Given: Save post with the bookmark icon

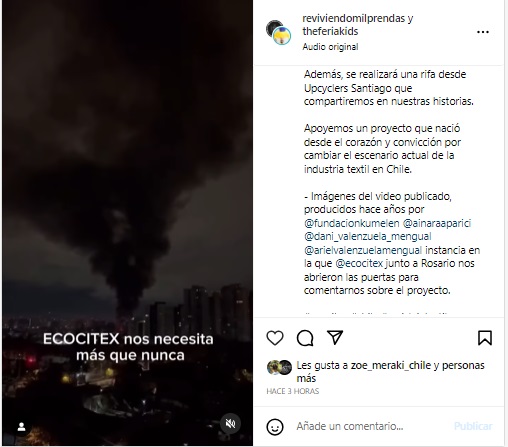Looking at the screenshot, I should click(485, 338).
